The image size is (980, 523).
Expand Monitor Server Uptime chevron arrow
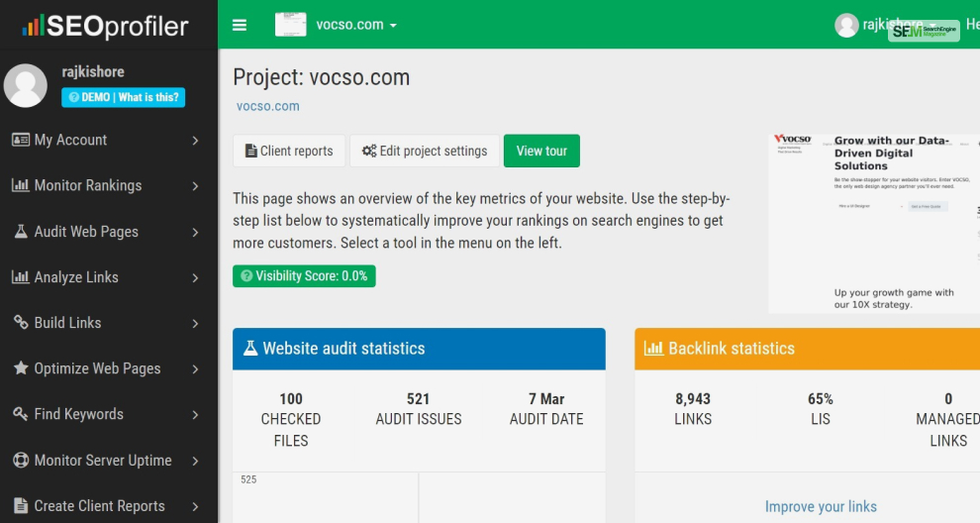point(195,461)
